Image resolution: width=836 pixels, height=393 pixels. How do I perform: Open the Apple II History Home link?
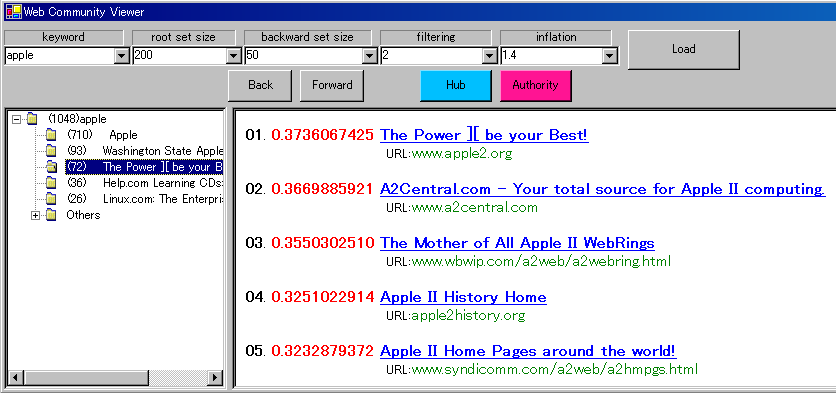pyautogui.click(x=463, y=297)
